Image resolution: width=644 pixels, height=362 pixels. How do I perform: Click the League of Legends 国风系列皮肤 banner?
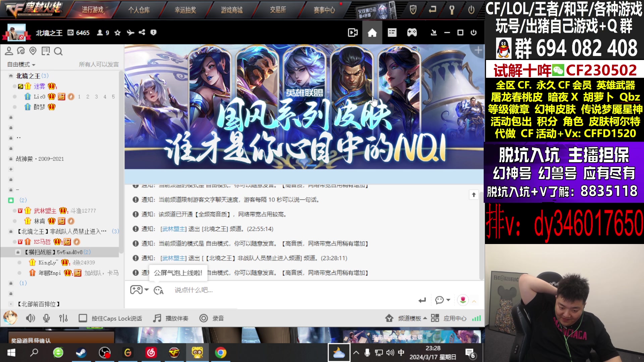(304, 107)
